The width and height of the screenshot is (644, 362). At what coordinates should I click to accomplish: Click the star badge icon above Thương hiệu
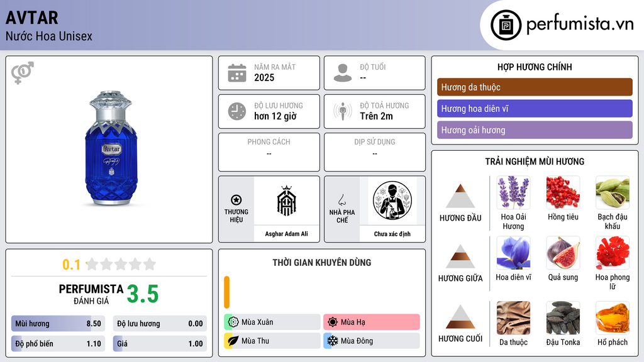point(236,200)
